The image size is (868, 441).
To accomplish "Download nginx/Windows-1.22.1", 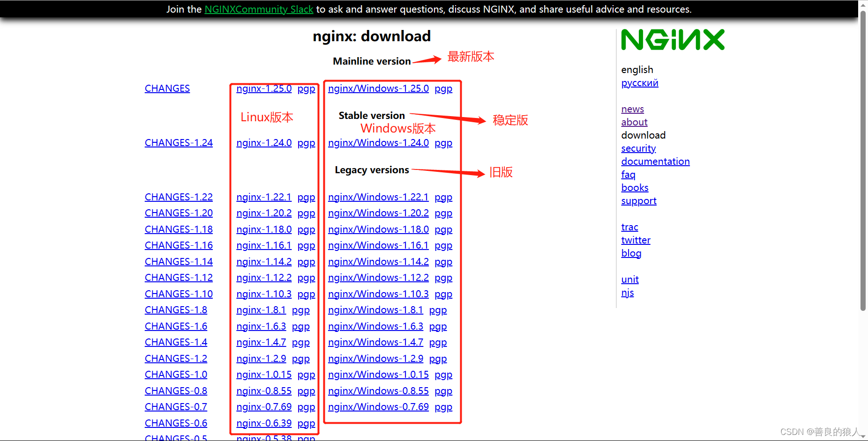I will click(x=378, y=197).
